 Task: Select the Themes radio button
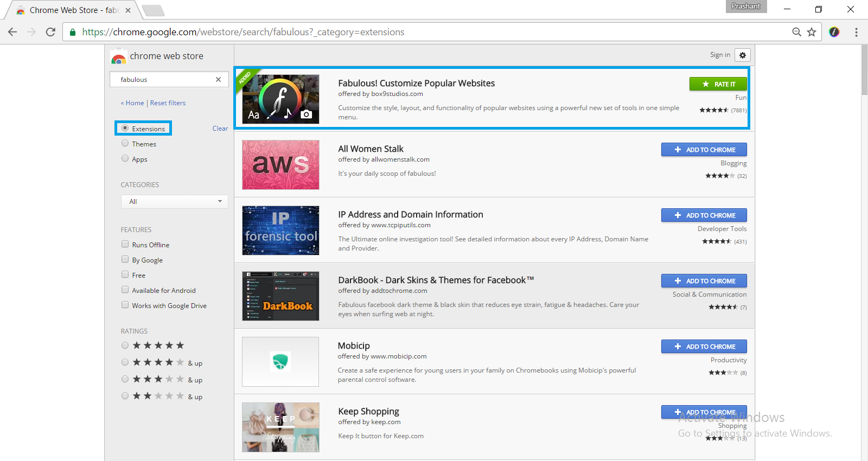pyautogui.click(x=125, y=143)
